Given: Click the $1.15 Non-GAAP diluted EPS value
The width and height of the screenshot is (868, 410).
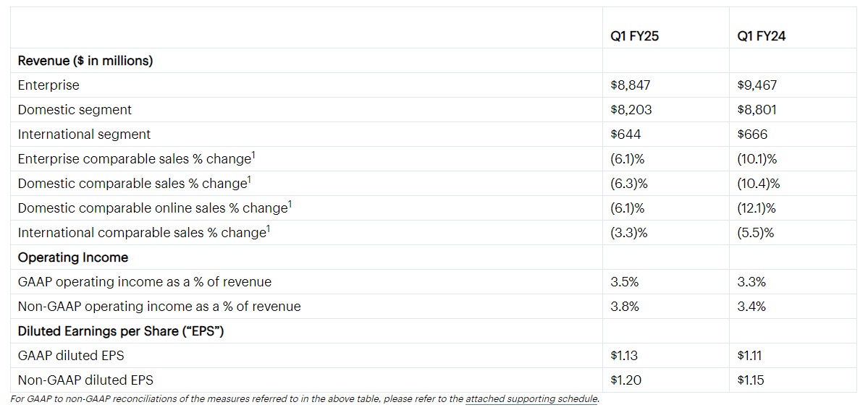Looking at the screenshot, I should [751, 380].
